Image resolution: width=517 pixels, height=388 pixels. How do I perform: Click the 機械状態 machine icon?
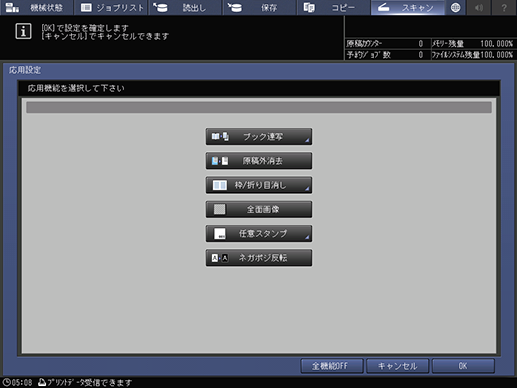click(x=12, y=7)
